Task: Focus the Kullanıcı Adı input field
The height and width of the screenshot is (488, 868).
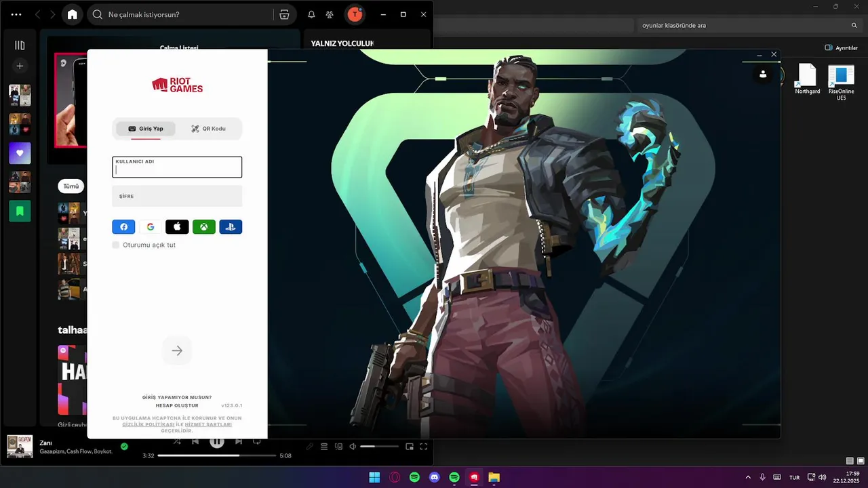Action: point(177,167)
